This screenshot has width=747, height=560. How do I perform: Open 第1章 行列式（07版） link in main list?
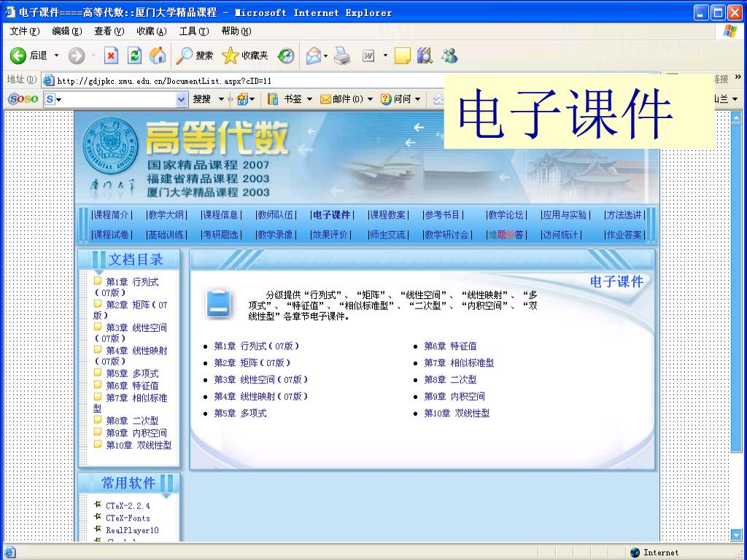click(x=257, y=346)
